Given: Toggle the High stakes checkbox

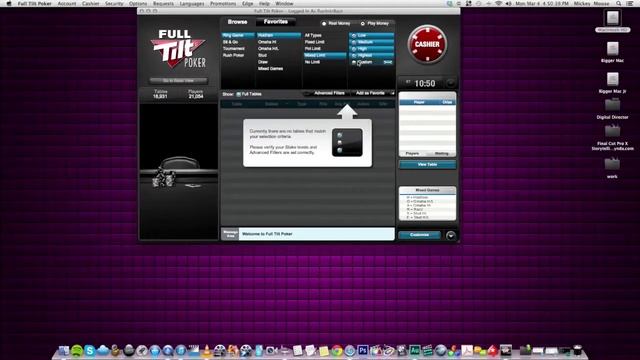Looking at the screenshot, I should click(x=354, y=49).
